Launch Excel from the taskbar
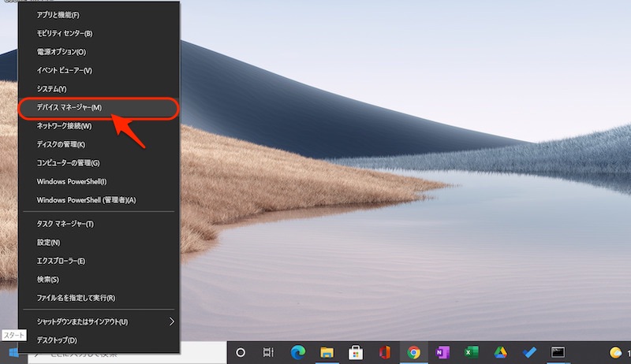The width and height of the screenshot is (631, 364). click(472, 352)
